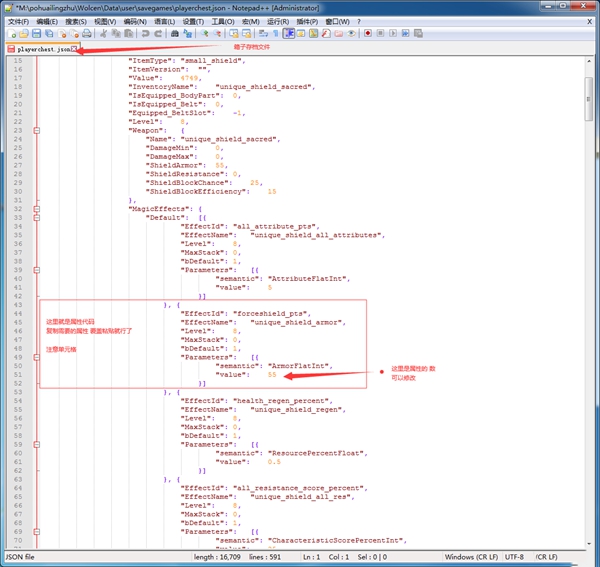
Task: Open the 语言(L) menu
Action: coord(165,22)
